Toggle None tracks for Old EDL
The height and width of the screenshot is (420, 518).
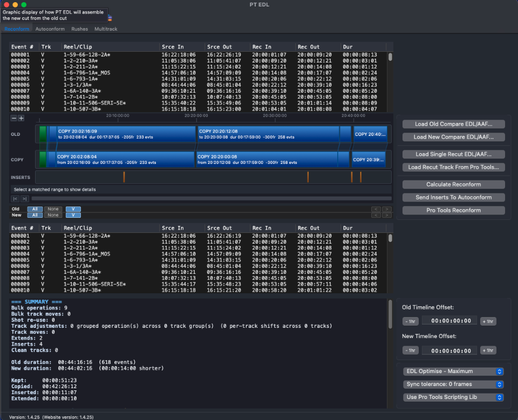pyautogui.click(x=53, y=209)
